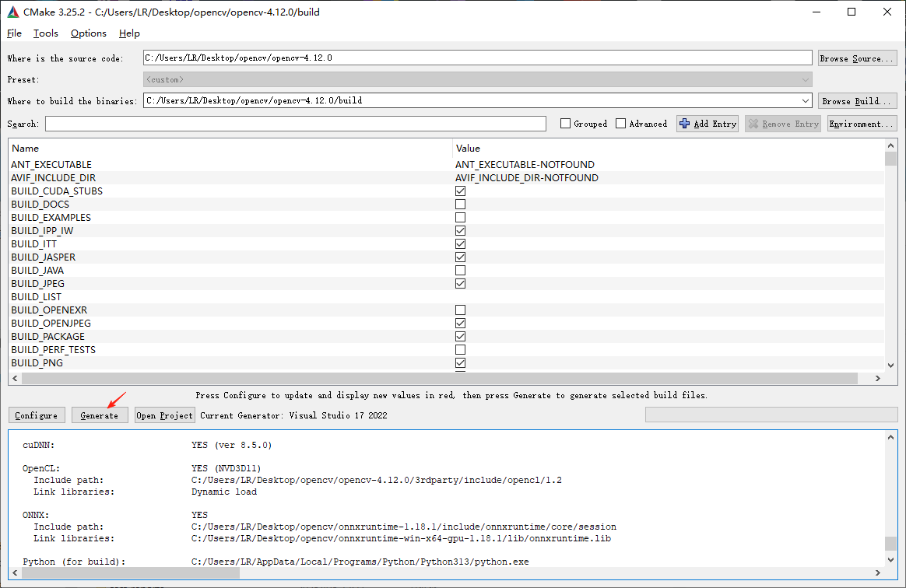Screen dimensions: 906x588
Task: Click the cuDNN version line in output
Action: pos(147,446)
